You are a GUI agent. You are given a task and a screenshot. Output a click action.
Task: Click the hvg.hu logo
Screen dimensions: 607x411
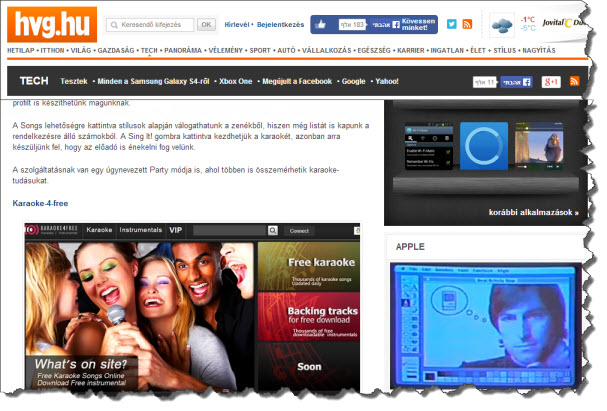point(52,24)
